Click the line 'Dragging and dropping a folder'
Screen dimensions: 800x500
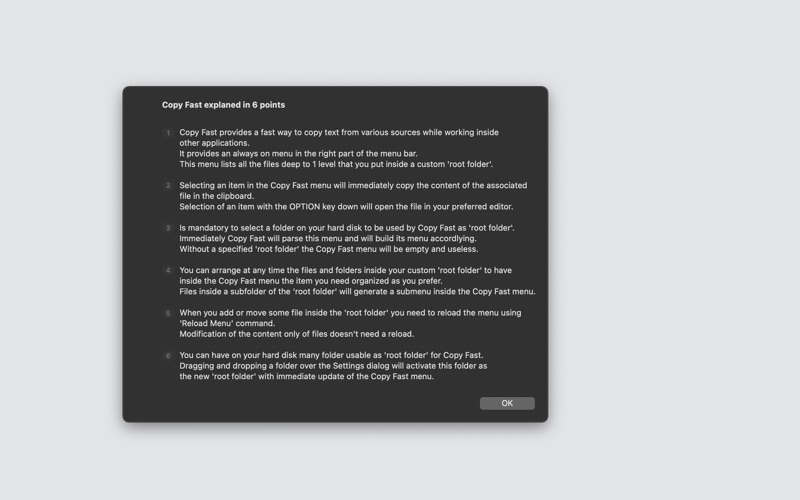click(333, 366)
